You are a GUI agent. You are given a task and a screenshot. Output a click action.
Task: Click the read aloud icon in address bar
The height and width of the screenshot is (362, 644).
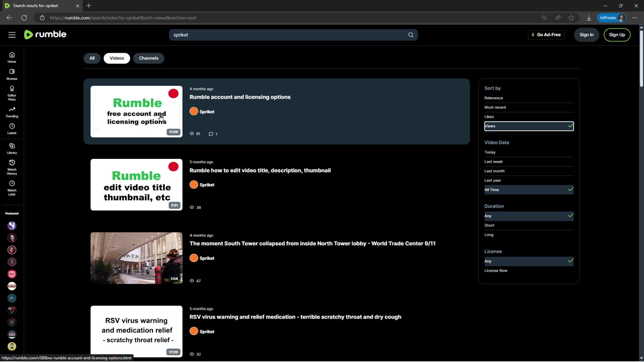coord(557,18)
